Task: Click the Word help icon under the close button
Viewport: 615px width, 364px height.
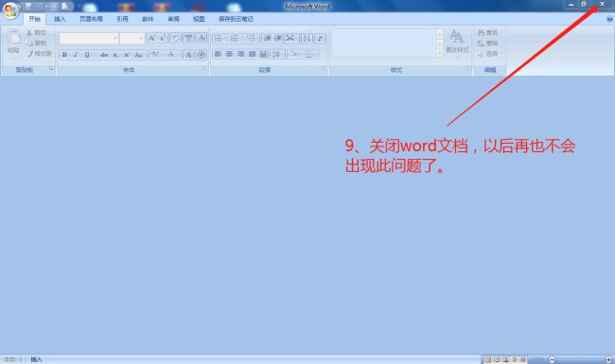Action: point(609,19)
